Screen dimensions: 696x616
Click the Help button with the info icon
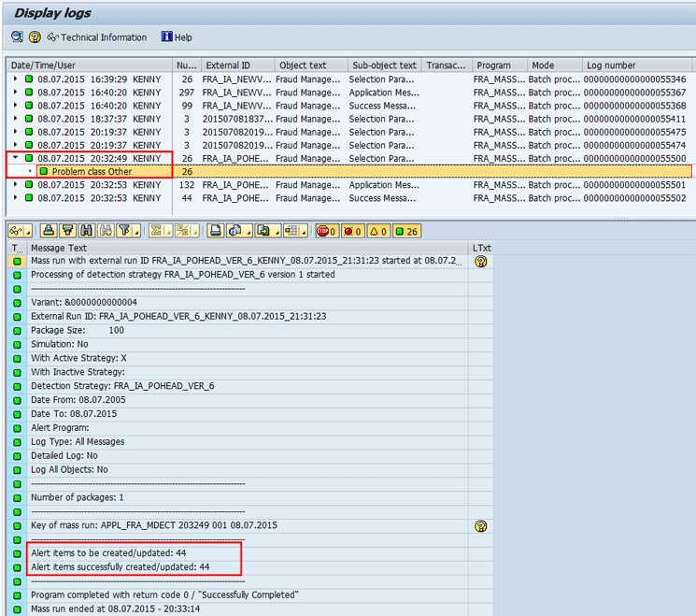pos(178,37)
